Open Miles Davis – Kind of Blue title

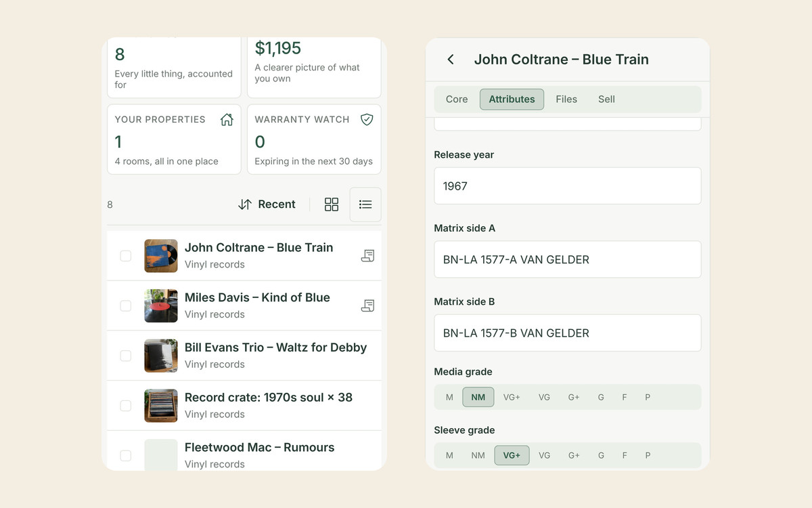pos(257,297)
